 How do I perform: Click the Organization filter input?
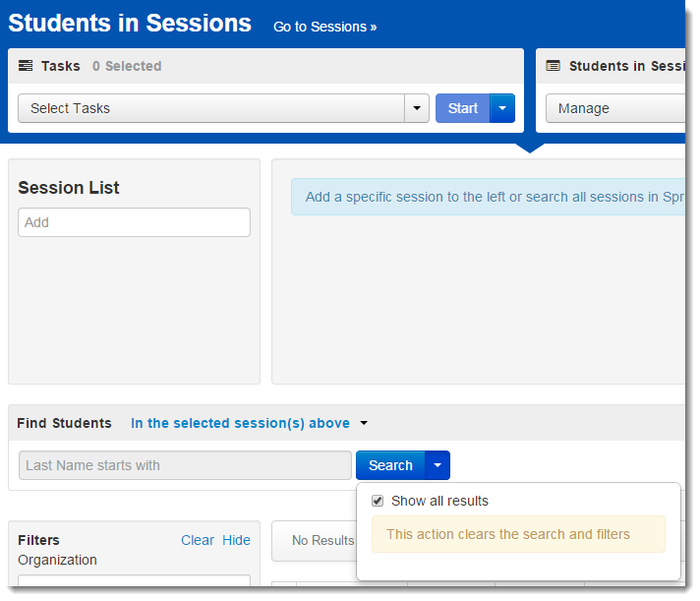coord(134,580)
